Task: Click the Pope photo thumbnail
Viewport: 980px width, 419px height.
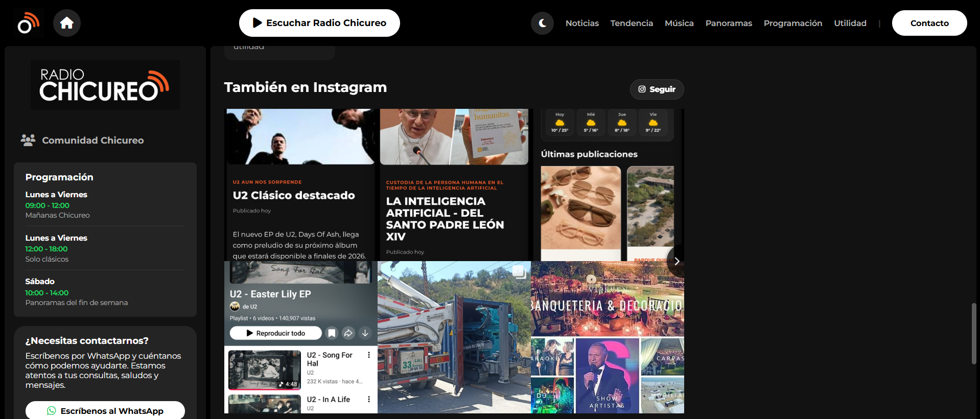Action: point(454,136)
